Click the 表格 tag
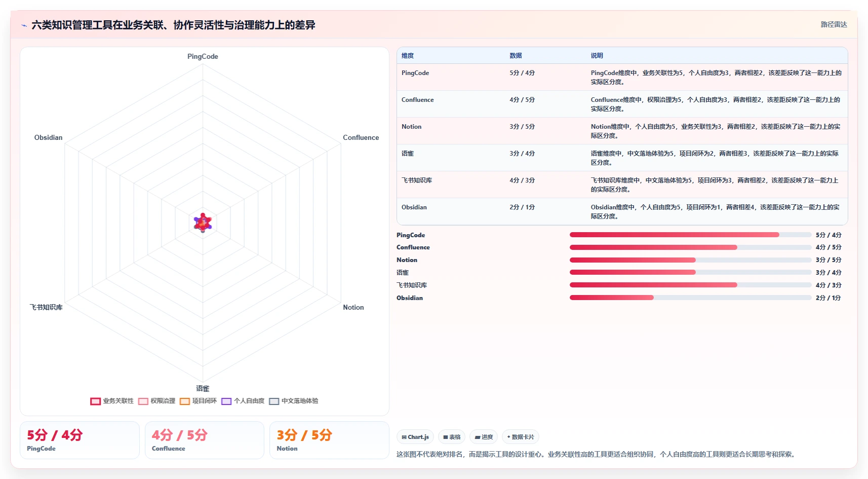868x479 pixels. click(452, 437)
